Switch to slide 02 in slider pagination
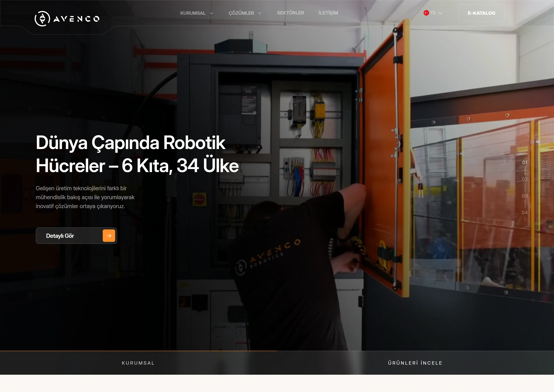The height and width of the screenshot is (392, 554). point(525,179)
